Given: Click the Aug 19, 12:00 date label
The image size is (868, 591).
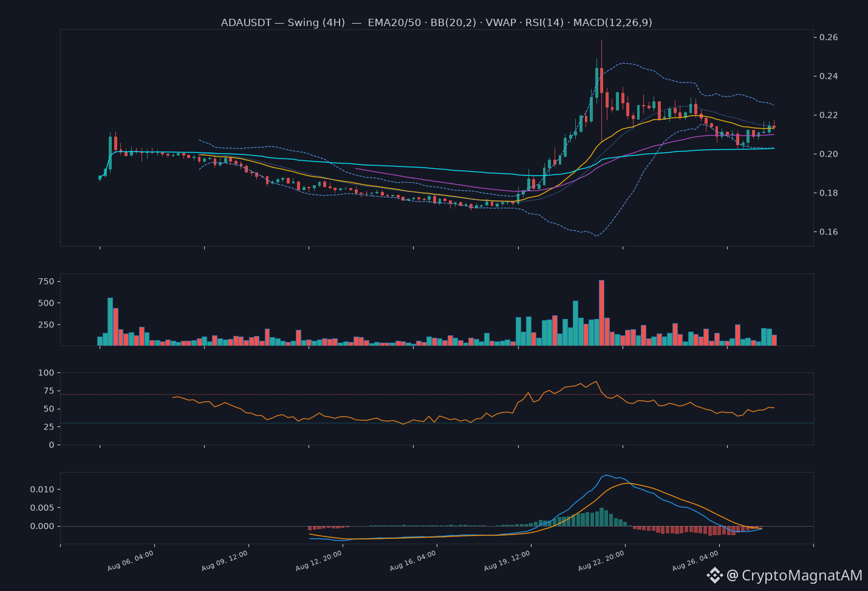Looking at the screenshot, I should tap(507, 561).
